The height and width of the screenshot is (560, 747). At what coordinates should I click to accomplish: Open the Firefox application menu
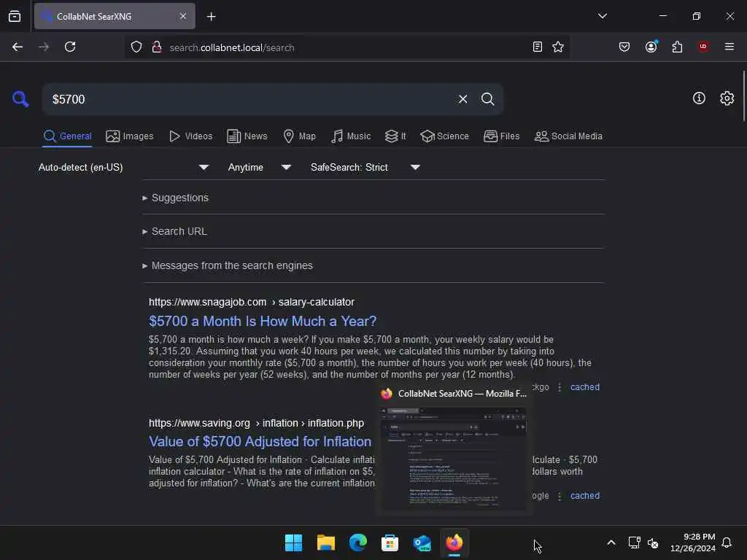click(729, 47)
